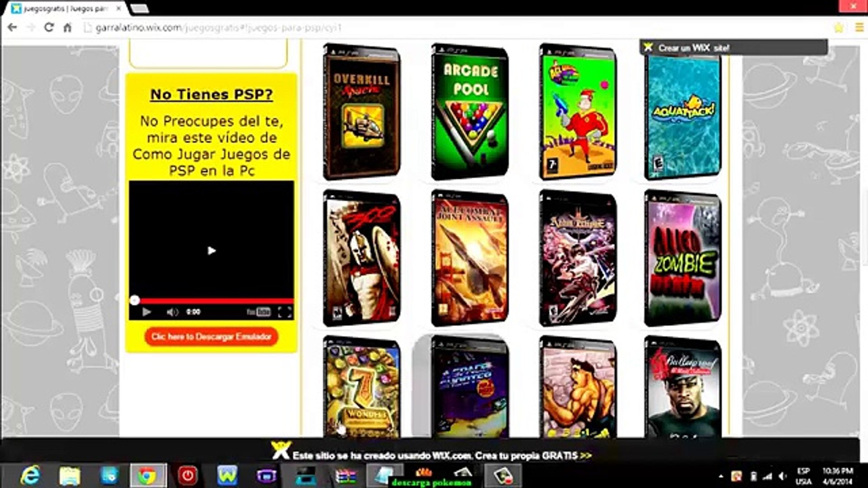
Task: Open the Overkill Apache game cover
Action: [x=361, y=113]
